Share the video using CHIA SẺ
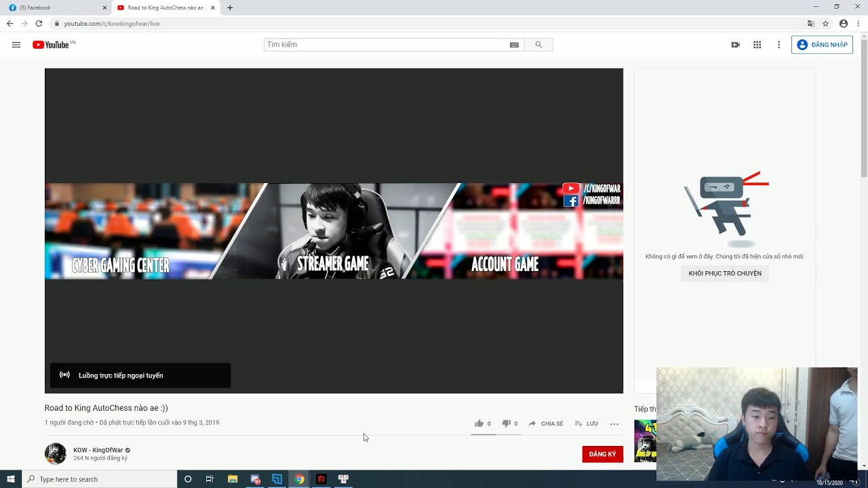 coord(546,424)
